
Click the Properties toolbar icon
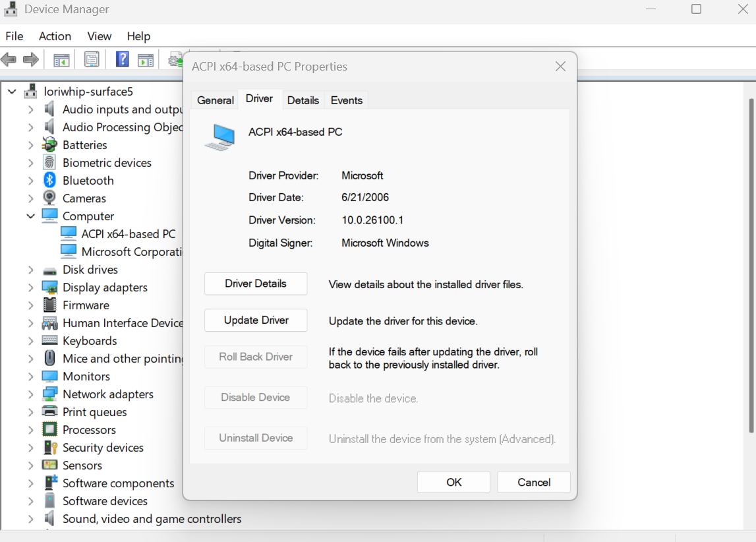[x=91, y=59]
